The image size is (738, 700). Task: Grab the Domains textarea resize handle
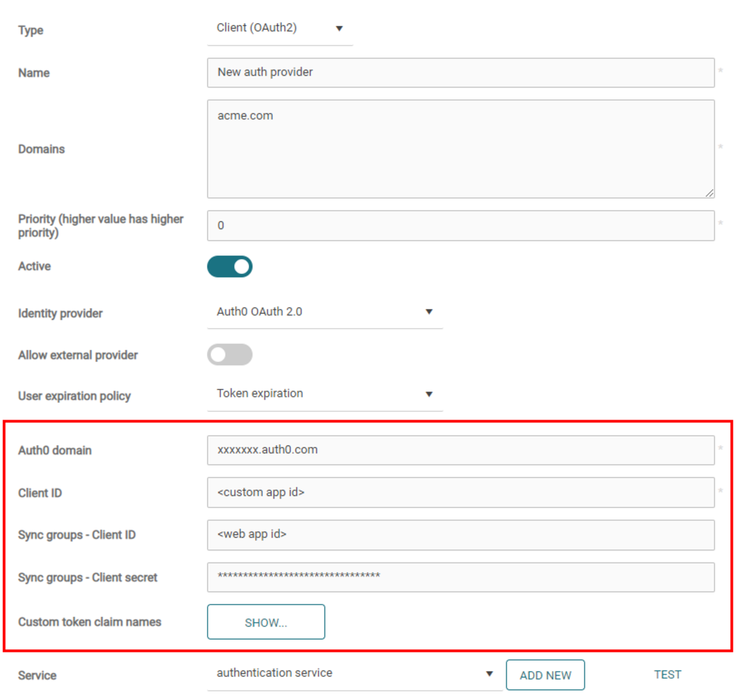click(710, 193)
